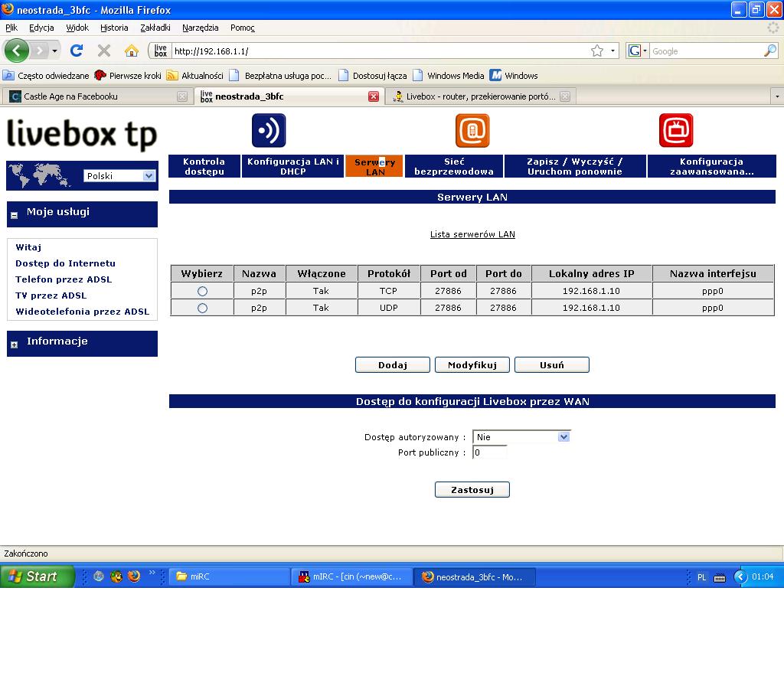Open Windows Start menu

click(x=37, y=576)
